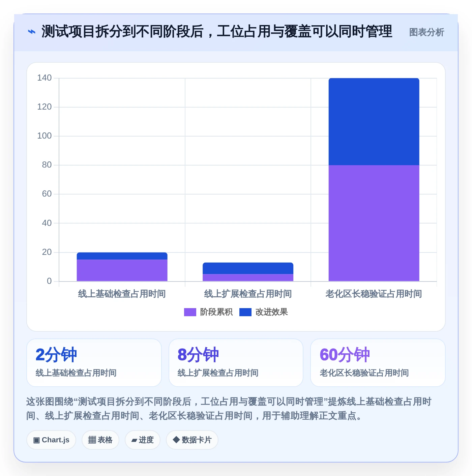The image size is (472, 476).
Task: Select the Chart.js tag chip
Action: [x=51, y=440]
